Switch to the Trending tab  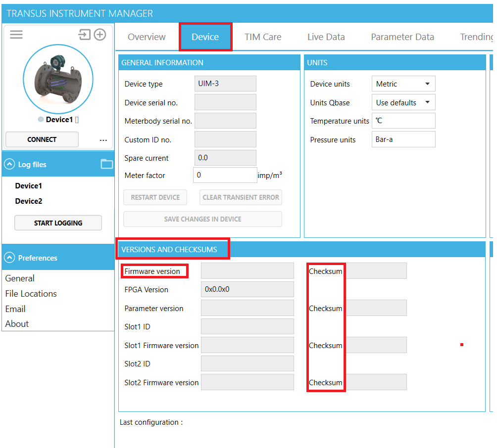click(476, 37)
